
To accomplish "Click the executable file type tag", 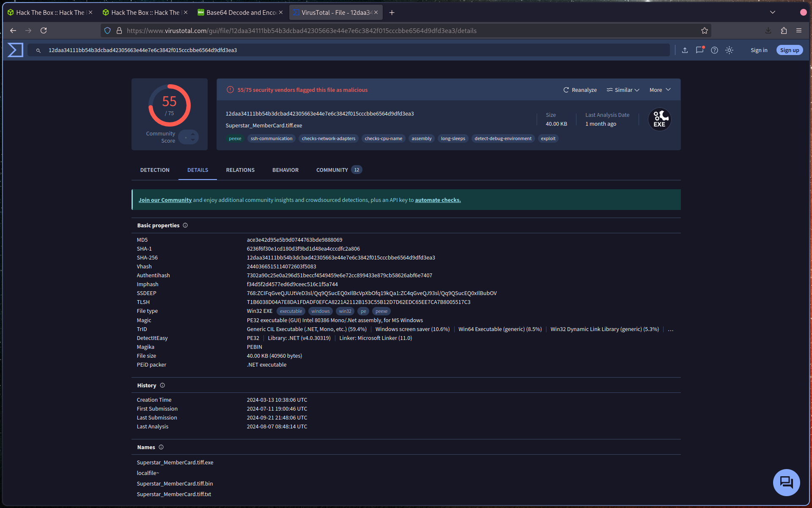I will click(291, 311).
